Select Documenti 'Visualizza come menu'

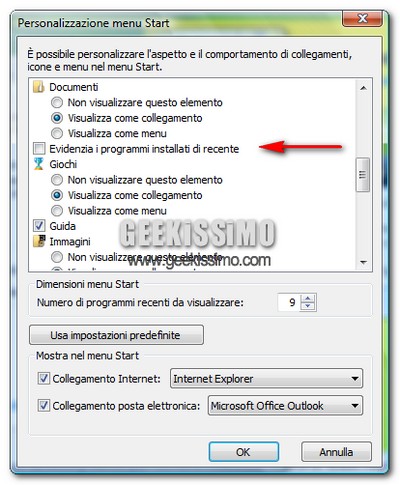point(57,133)
